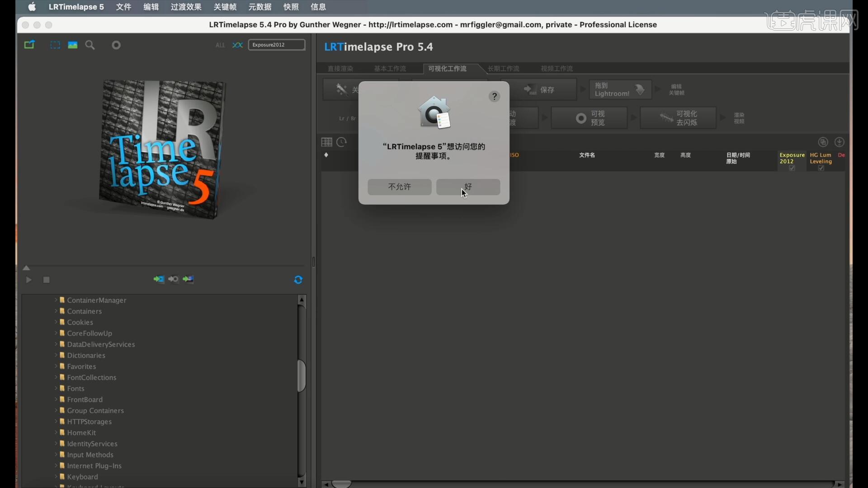Image resolution: width=868 pixels, height=488 pixels.
Task: Click the stop playback square button
Action: point(46,280)
